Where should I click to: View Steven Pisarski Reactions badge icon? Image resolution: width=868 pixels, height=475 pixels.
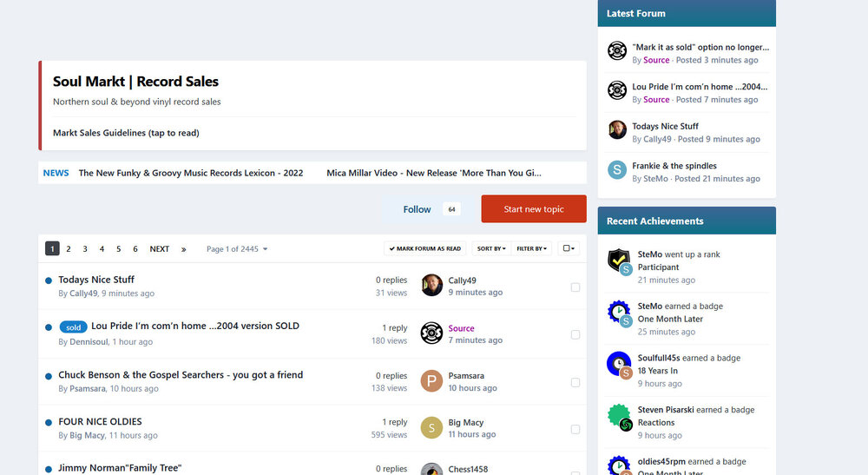[x=619, y=416]
